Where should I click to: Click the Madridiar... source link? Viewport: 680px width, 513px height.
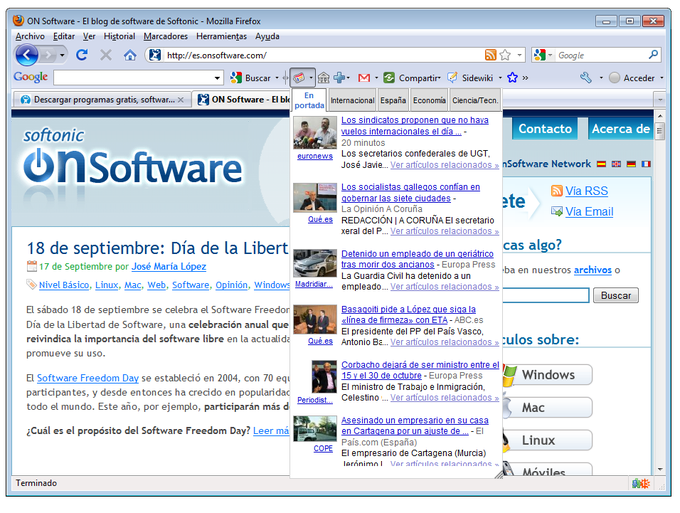coord(314,284)
